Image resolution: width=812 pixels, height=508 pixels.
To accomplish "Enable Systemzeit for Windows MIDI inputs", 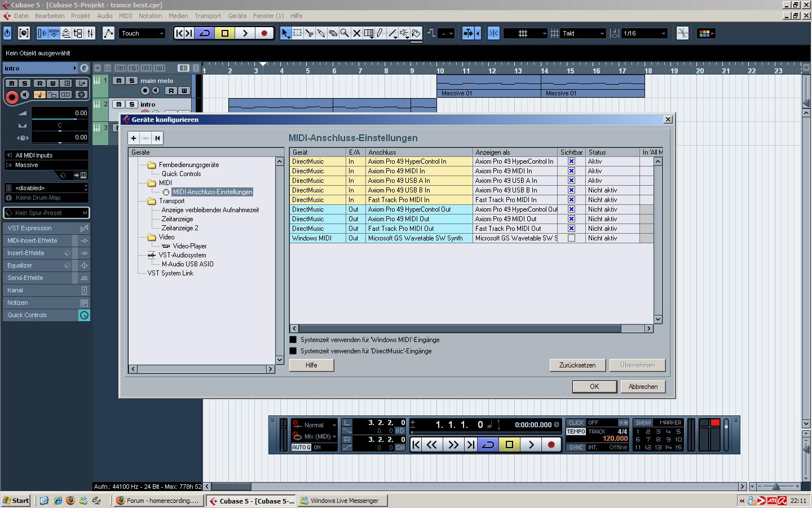I will (293, 340).
